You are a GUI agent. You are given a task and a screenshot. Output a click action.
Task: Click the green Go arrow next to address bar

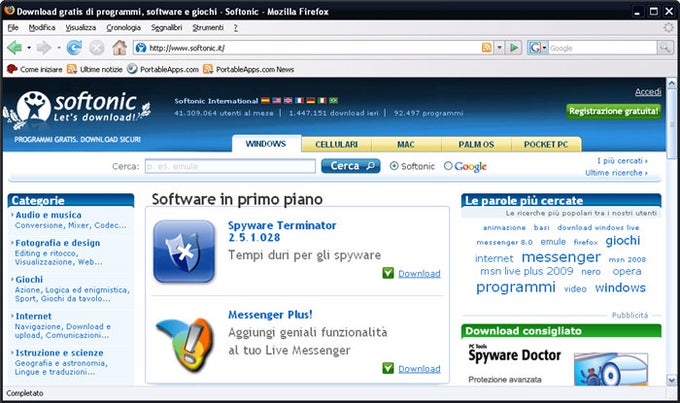[514, 48]
